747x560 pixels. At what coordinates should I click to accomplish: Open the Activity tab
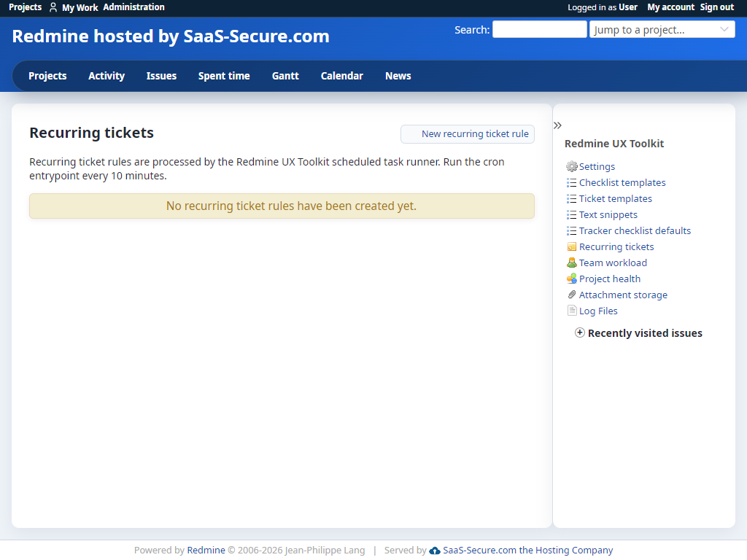coord(107,76)
